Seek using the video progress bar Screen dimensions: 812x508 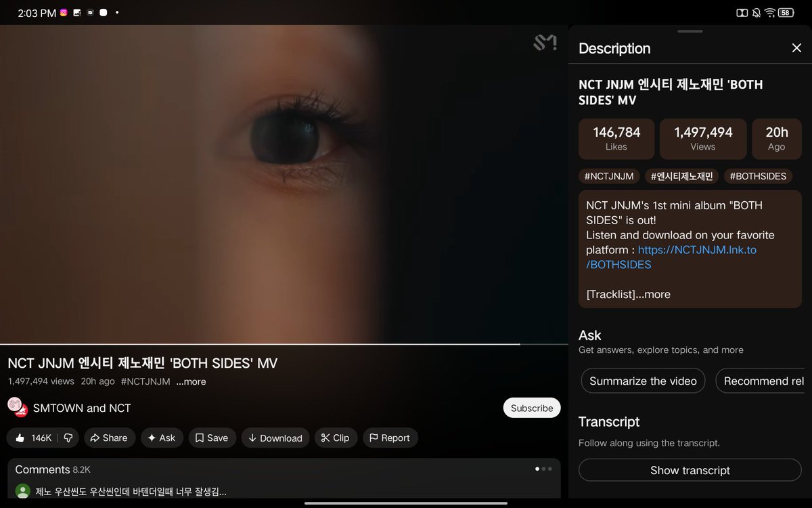284,344
